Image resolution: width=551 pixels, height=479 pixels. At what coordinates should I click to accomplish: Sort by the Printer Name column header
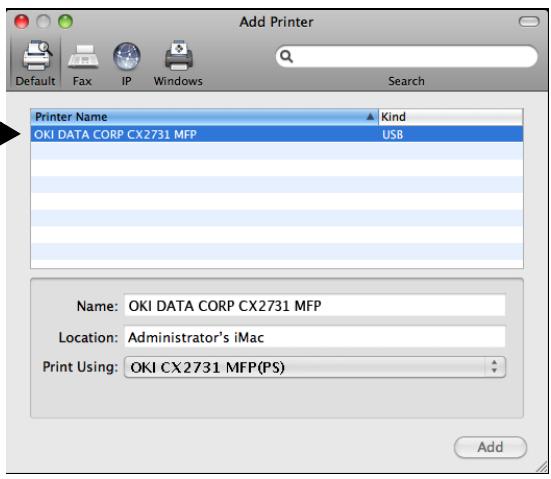pos(204,117)
